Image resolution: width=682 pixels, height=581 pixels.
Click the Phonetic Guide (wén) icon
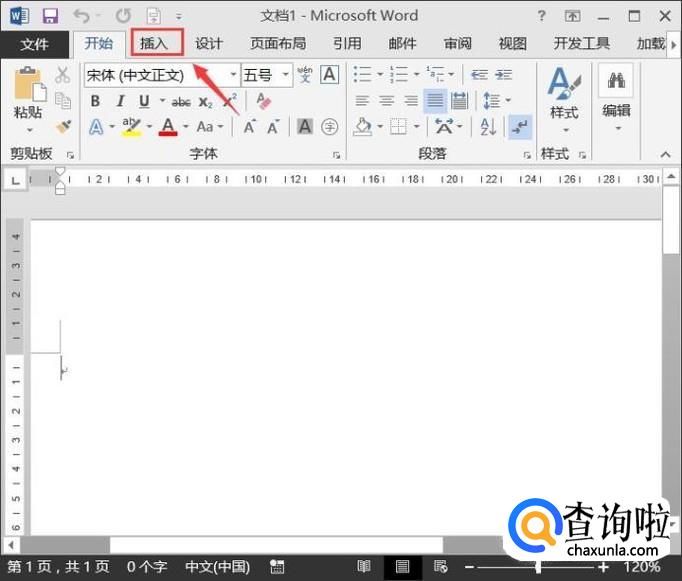305,74
